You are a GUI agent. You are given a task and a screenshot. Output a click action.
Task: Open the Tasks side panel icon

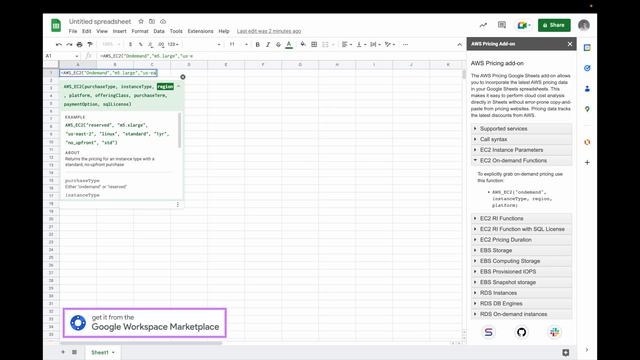(587, 68)
